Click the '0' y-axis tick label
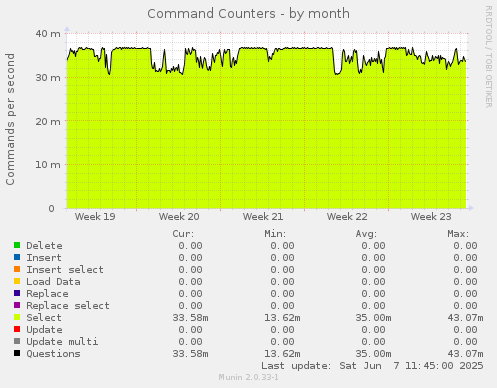This screenshot has height=388, width=497. click(x=51, y=209)
